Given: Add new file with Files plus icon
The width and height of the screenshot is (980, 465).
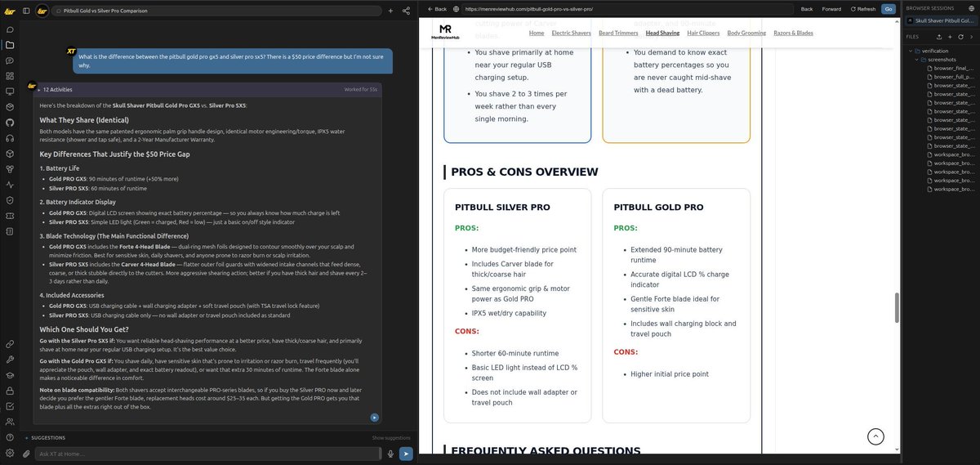Looking at the screenshot, I should (x=949, y=37).
